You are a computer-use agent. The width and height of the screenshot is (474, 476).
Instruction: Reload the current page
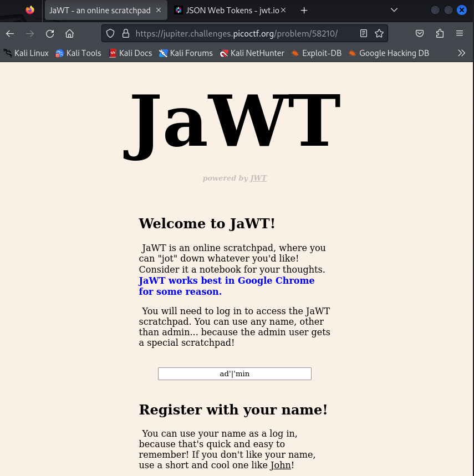click(x=50, y=33)
